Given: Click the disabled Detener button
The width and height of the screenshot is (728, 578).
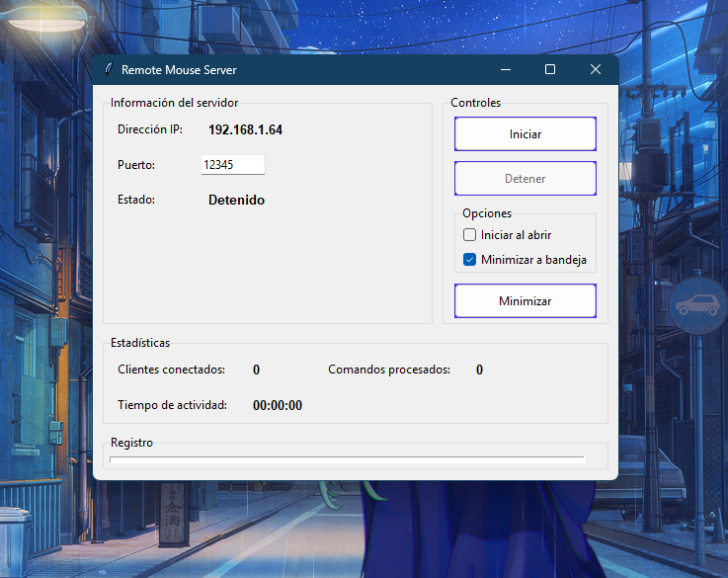Looking at the screenshot, I should click(x=526, y=178).
